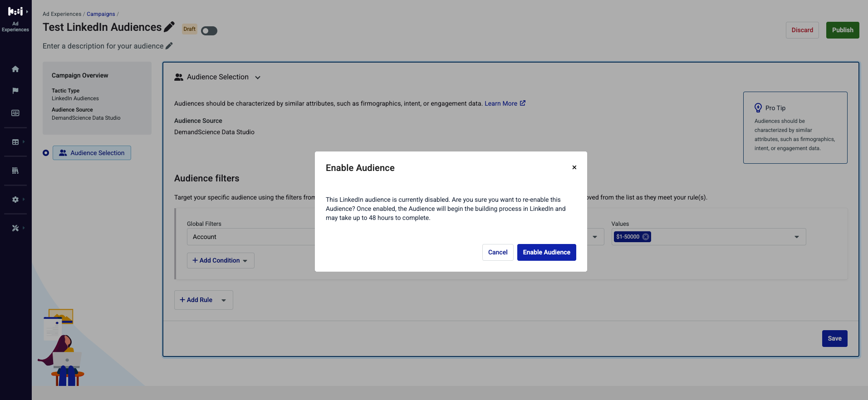868x400 pixels.
Task: Click the Global Filters label
Action: (x=204, y=224)
